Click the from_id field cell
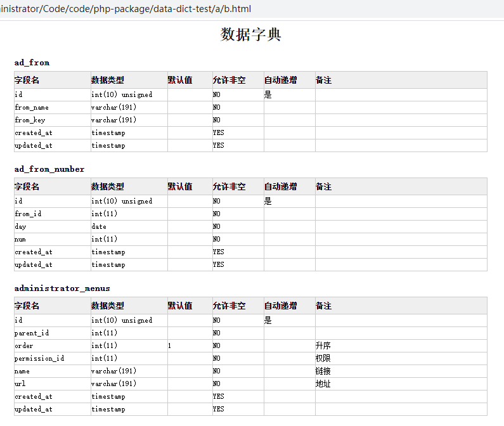This screenshot has width=504, height=426. click(53, 214)
